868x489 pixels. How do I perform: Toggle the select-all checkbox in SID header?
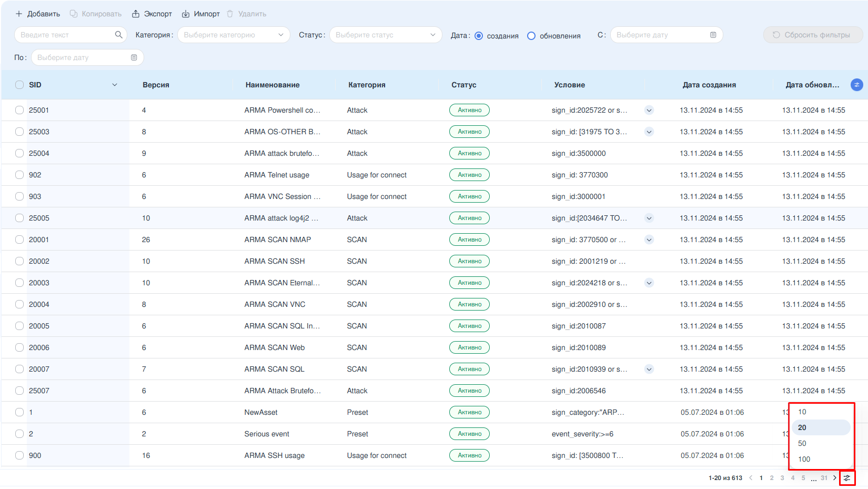[x=19, y=85]
